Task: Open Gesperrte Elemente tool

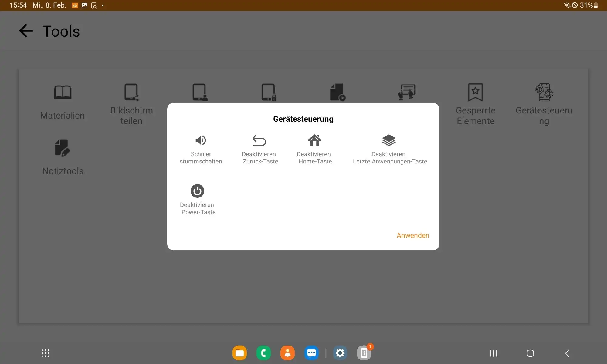Action: point(476,104)
